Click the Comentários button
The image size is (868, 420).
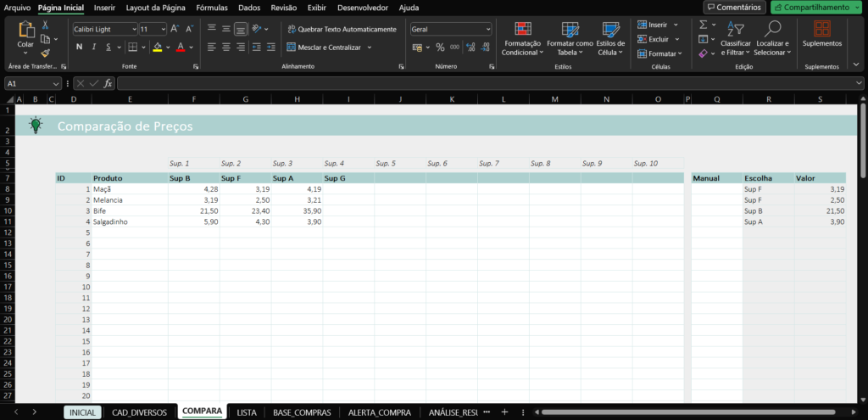pos(733,8)
